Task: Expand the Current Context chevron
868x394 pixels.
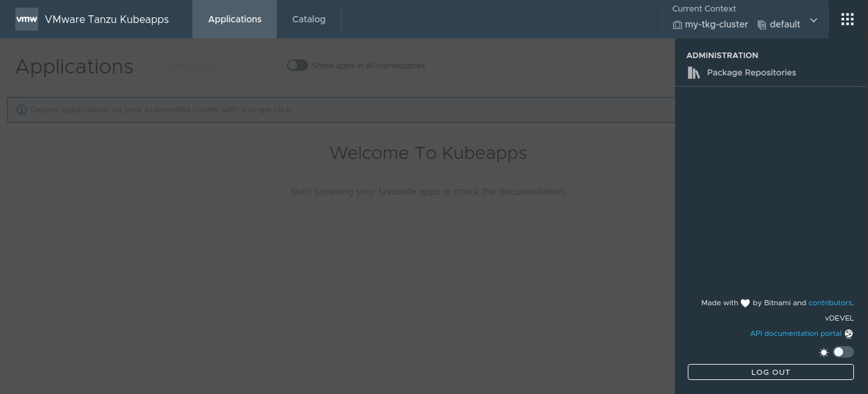Action: (x=814, y=20)
